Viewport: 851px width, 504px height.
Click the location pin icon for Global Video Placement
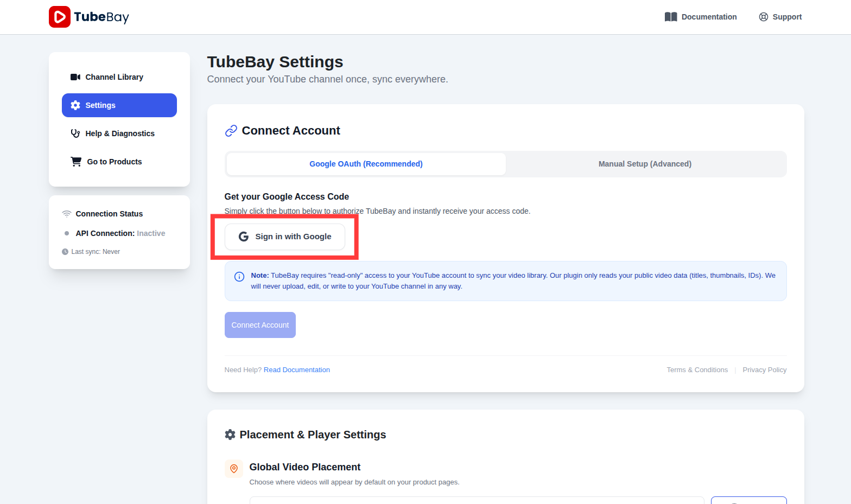pos(233,469)
